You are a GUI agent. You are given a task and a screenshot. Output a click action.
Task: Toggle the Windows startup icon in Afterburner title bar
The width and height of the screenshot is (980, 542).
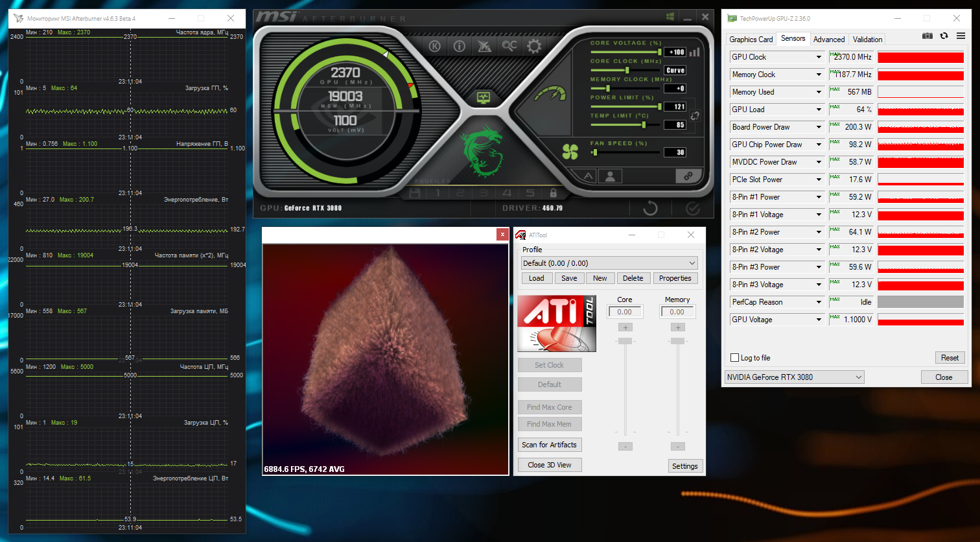tap(670, 17)
